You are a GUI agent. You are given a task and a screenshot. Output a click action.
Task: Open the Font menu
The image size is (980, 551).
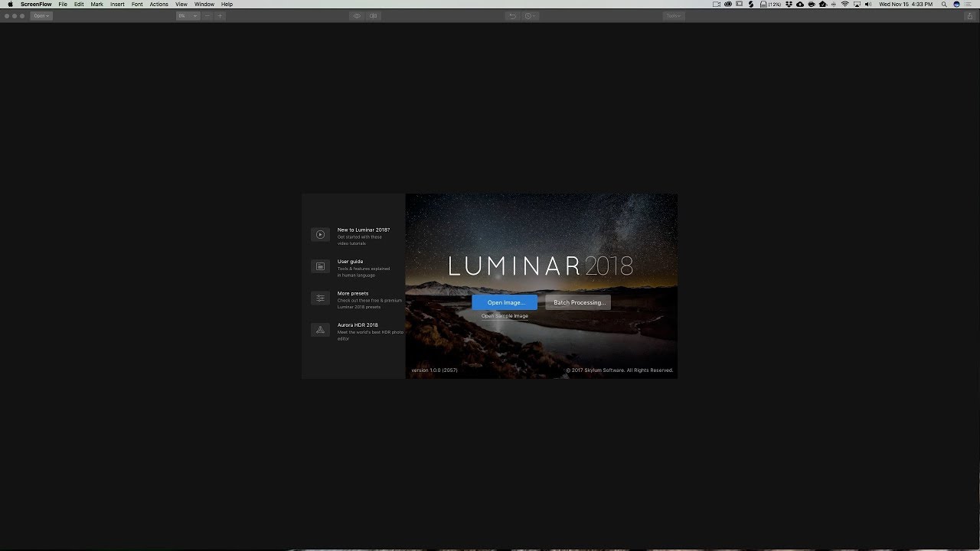(x=137, y=5)
